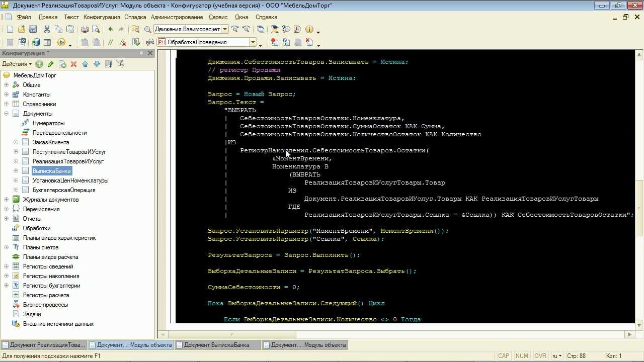Click the Move up blue arrow icon
This screenshot has width=644, height=362.
[x=85, y=64]
